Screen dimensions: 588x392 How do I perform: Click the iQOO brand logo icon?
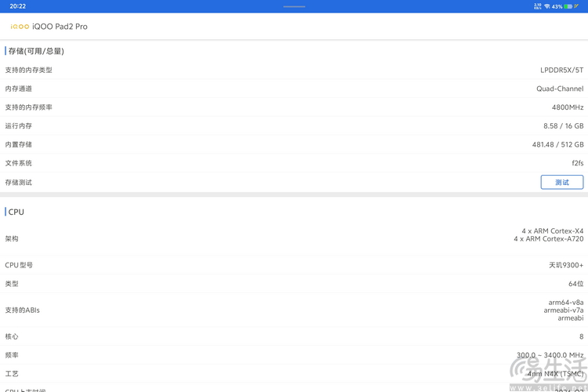20,27
